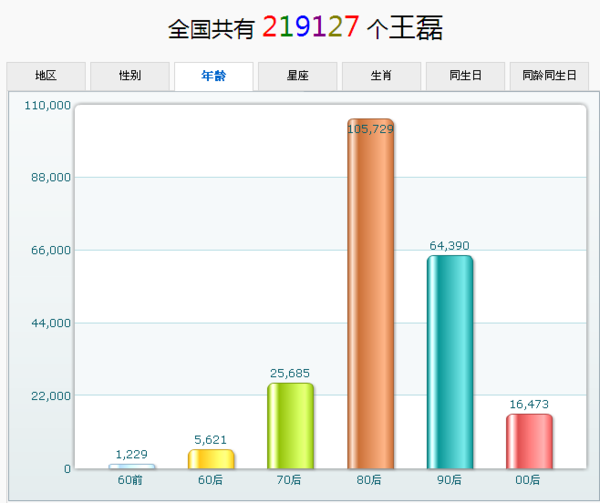Click the value label 1,229
Image resolution: width=600 pixels, height=503 pixels.
click(132, 454)
